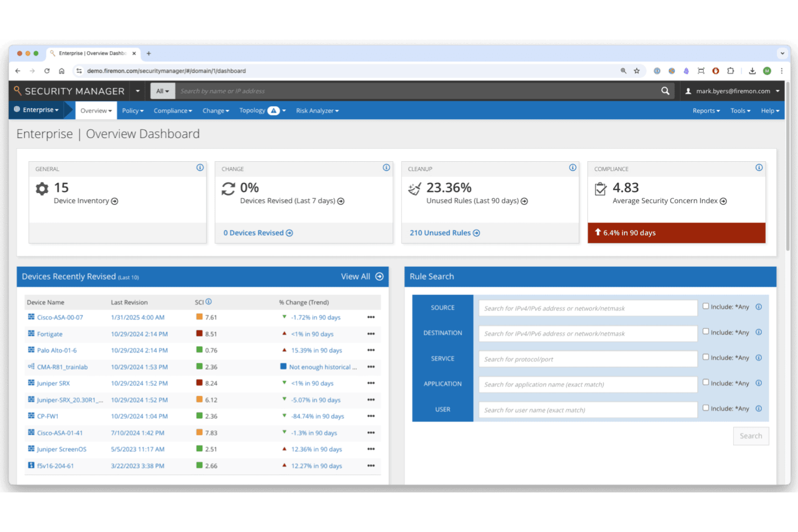Click the red SCI swatch for Fortigate
Viewport: 798px width, 532px height.
(x=198, y=334)
